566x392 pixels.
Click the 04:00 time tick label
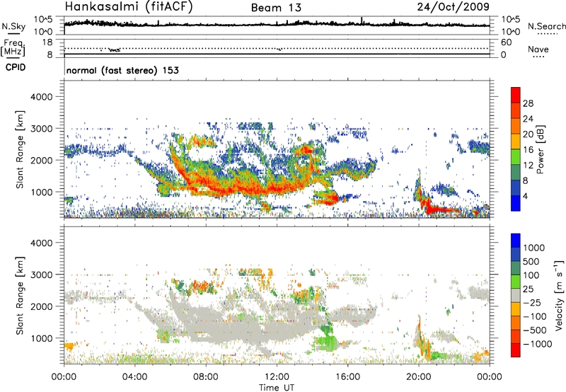[134, 377]
